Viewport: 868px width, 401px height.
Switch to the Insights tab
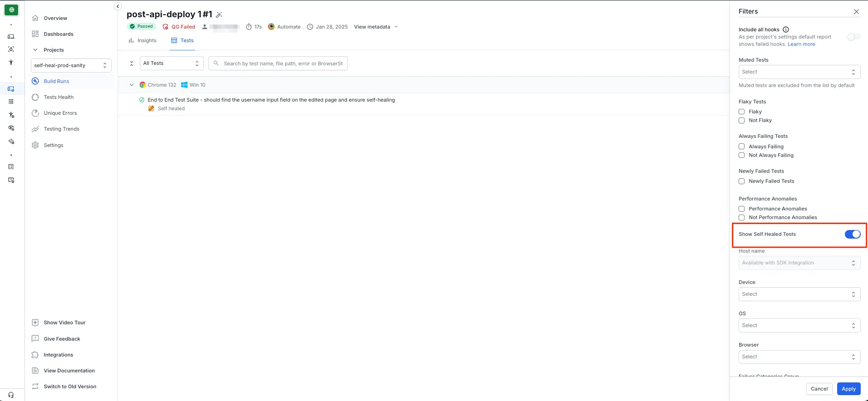(x=143, y=40)
